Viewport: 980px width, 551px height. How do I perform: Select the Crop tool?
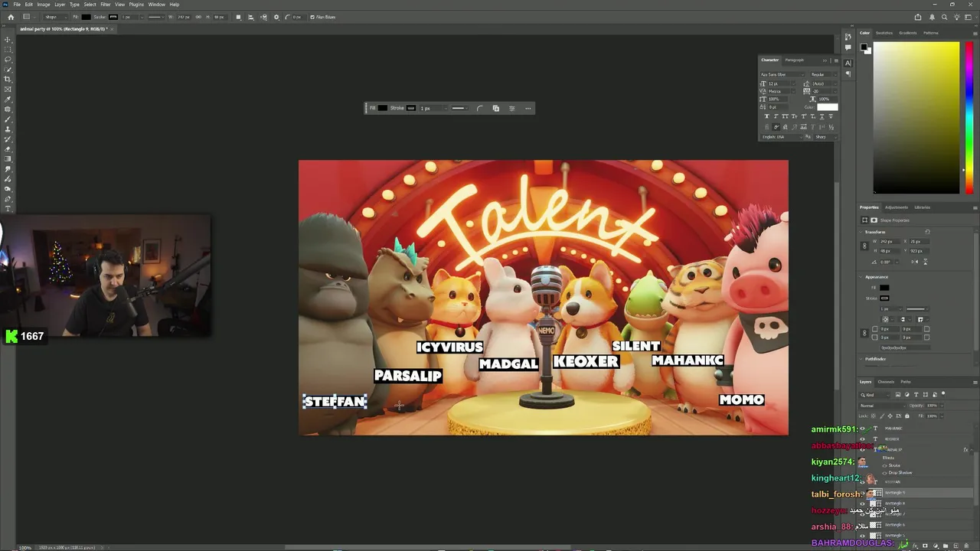(x=8, y=79)
